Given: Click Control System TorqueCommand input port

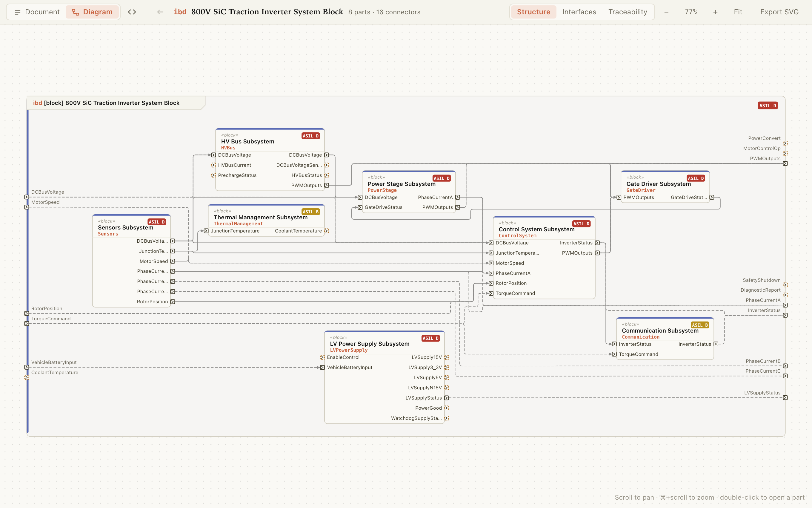Looking at the screenshot, I should 491,293.
